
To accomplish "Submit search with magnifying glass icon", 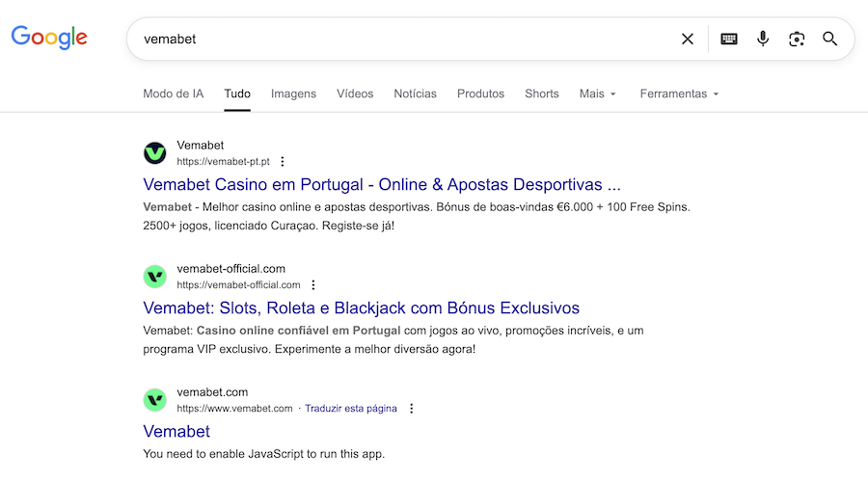I will (x=830, y=39).
